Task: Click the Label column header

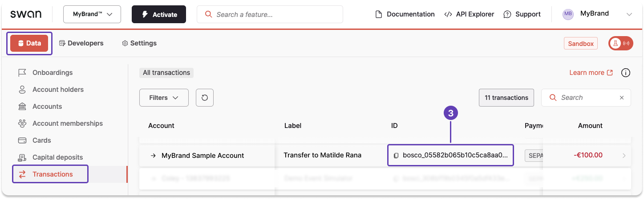Action: 293,126
